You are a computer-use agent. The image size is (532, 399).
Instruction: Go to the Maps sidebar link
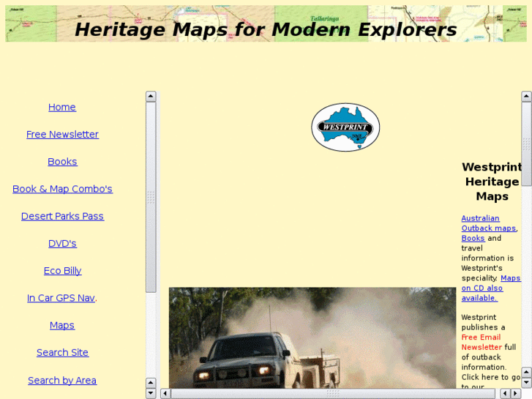[x=62, y=325]
